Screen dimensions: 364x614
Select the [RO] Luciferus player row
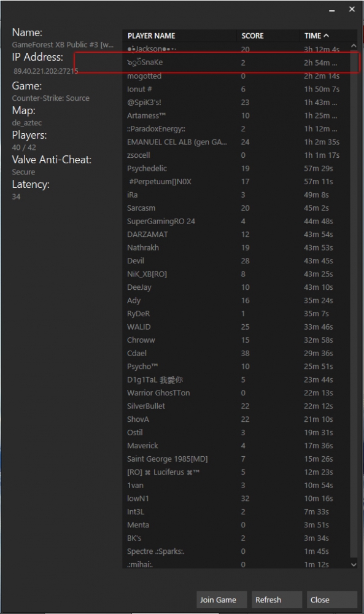click(236, 472)
